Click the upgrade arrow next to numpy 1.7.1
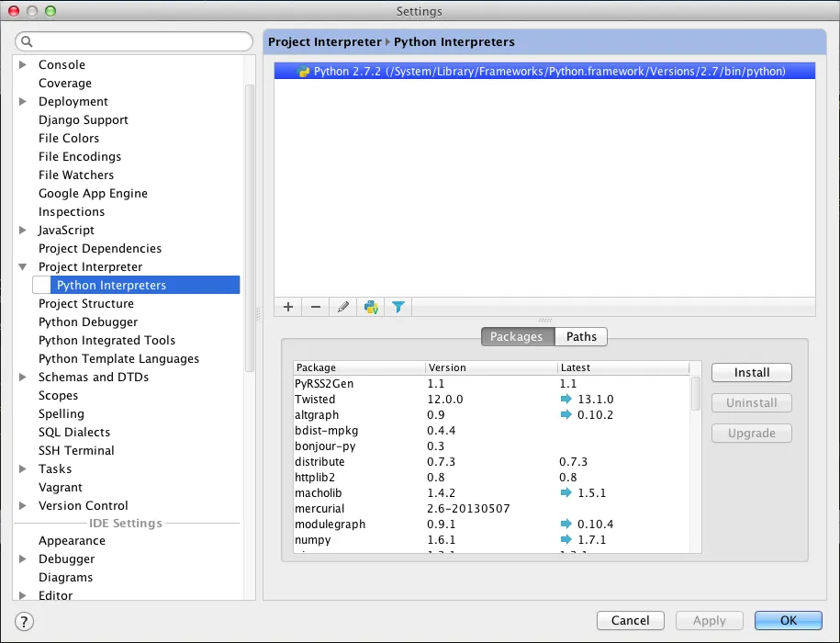 click(x=566, y=539)
